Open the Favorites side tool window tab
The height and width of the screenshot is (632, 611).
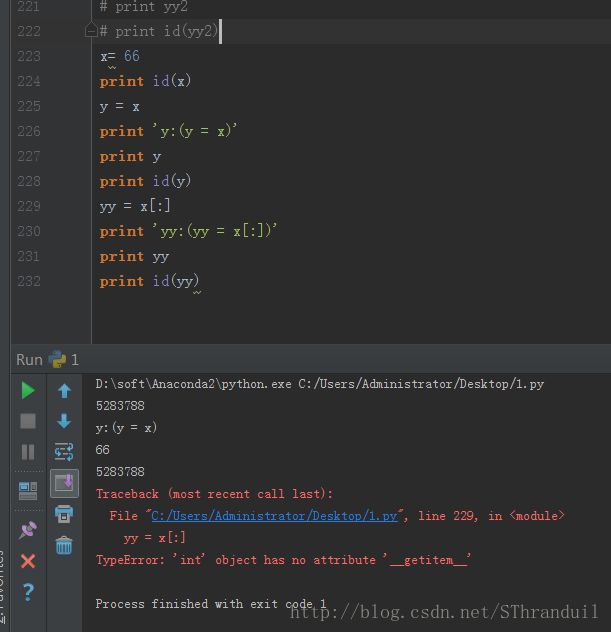[3, 588]
